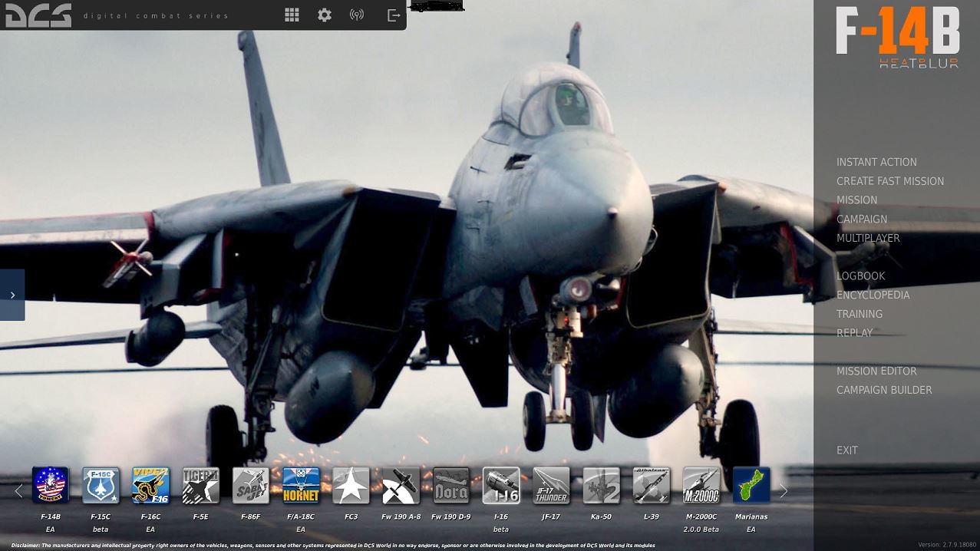
Task: Select the F-86F Sabre module icon
Action: 251,485
